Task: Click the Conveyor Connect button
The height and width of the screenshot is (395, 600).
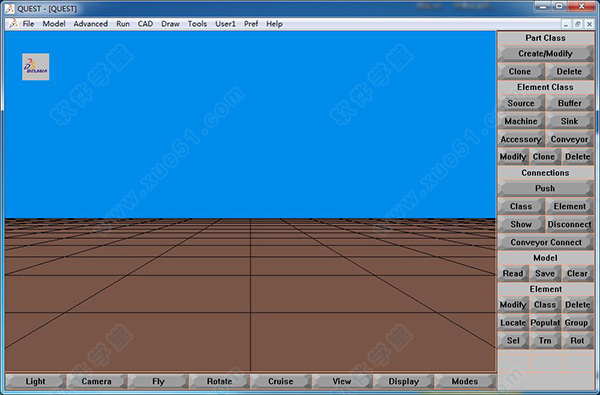Action: click(x=545, y=242)
